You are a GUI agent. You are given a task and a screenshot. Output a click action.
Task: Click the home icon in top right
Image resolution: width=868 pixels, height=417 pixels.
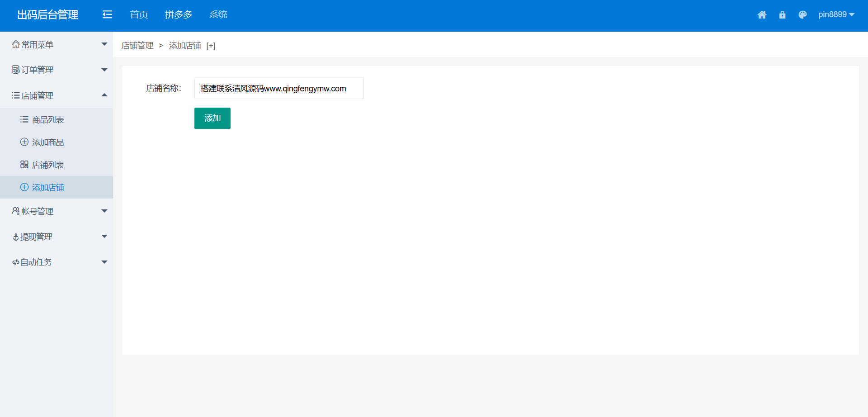coord(762,15)
